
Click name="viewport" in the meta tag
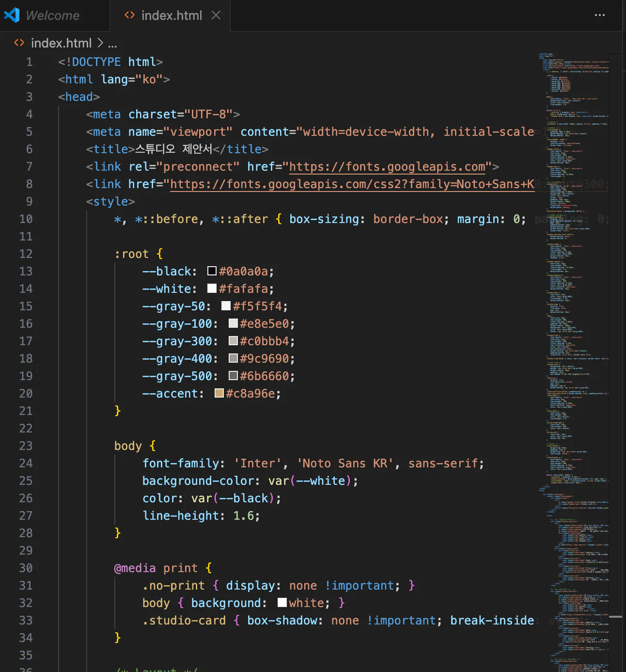pyautogui.click(x=181, y=132)
